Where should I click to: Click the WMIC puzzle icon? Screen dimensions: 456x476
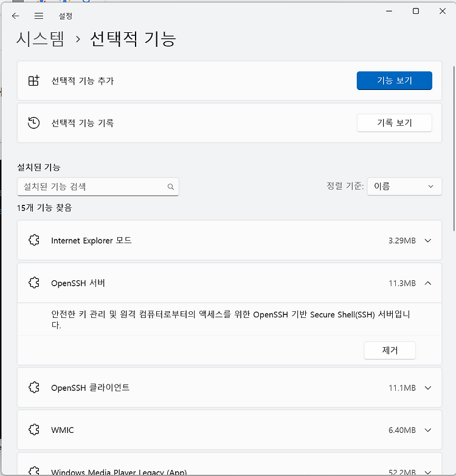(x=34, y=430)
